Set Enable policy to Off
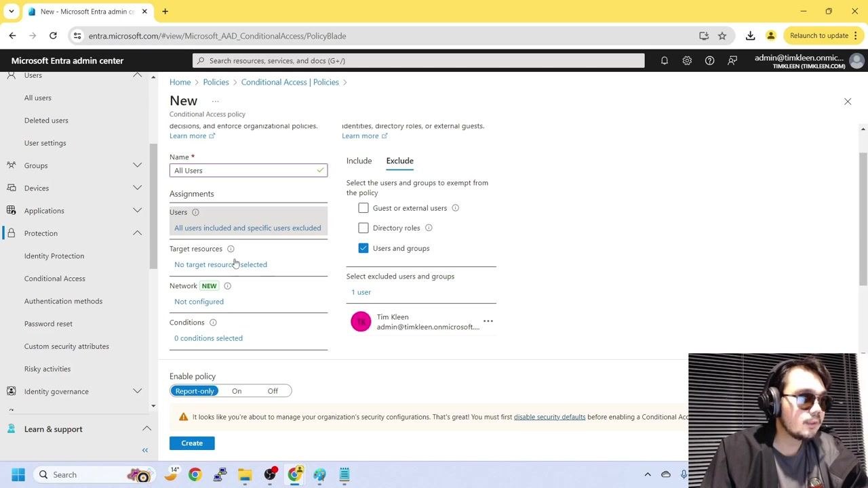The width and height of the screenshot is (868, 488). tap(273, 391)
